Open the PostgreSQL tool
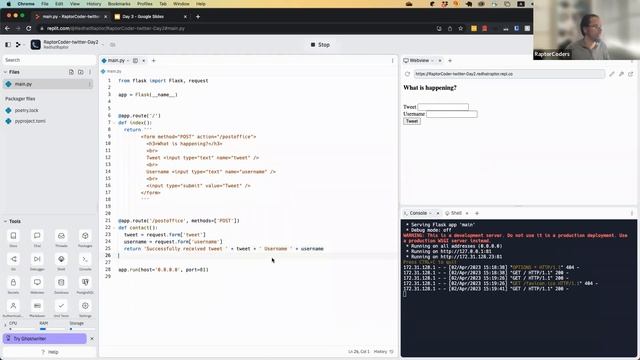This screenshot has height=360, width=640. pos(85,285)
